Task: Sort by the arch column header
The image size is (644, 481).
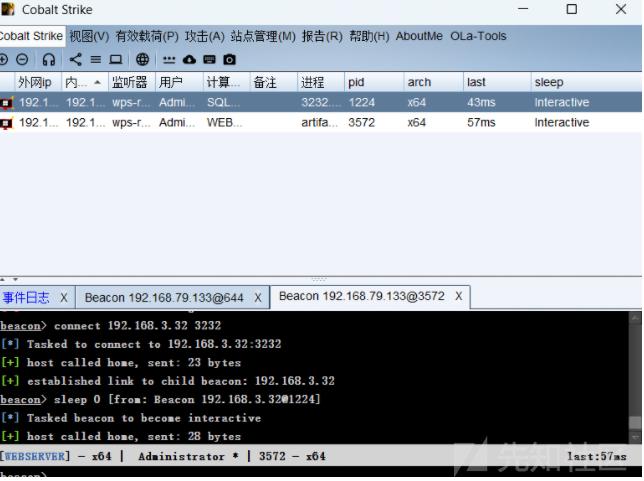Action: tap(434, 83)
